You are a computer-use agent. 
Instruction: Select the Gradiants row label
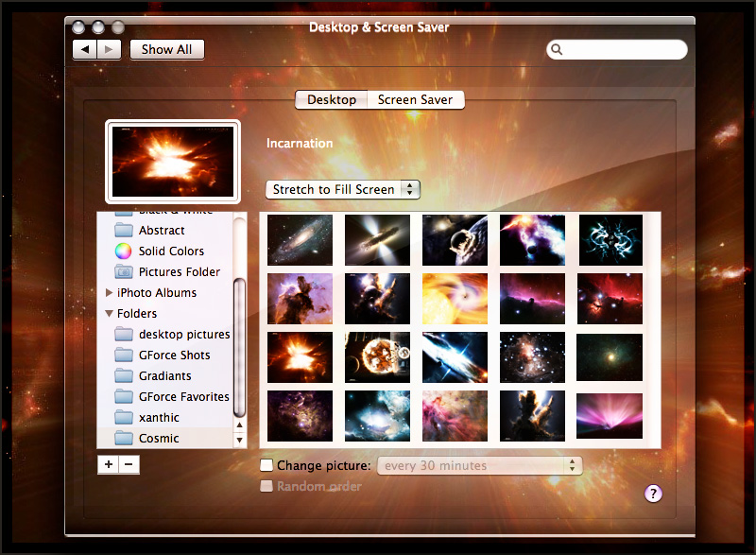[164, 375]
